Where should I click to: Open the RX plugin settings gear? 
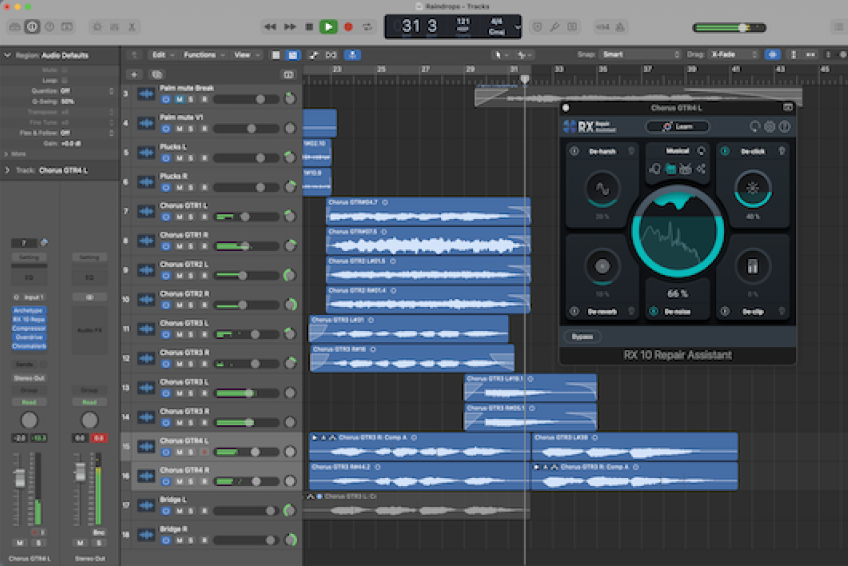[770, 127]
